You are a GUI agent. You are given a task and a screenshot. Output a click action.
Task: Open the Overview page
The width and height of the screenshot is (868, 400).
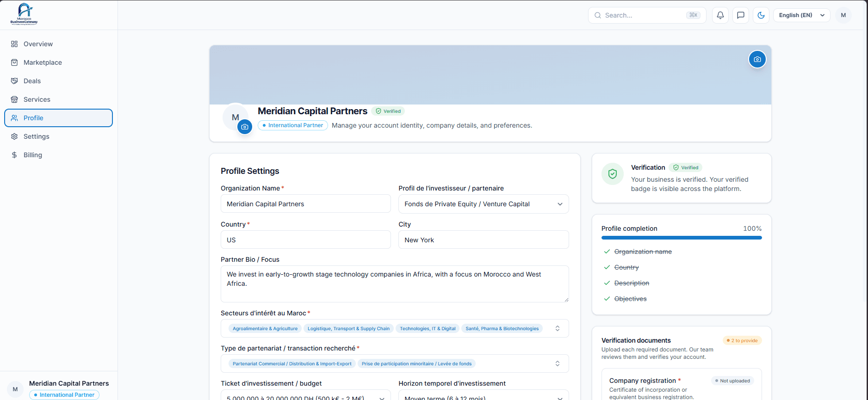[58, 44]
